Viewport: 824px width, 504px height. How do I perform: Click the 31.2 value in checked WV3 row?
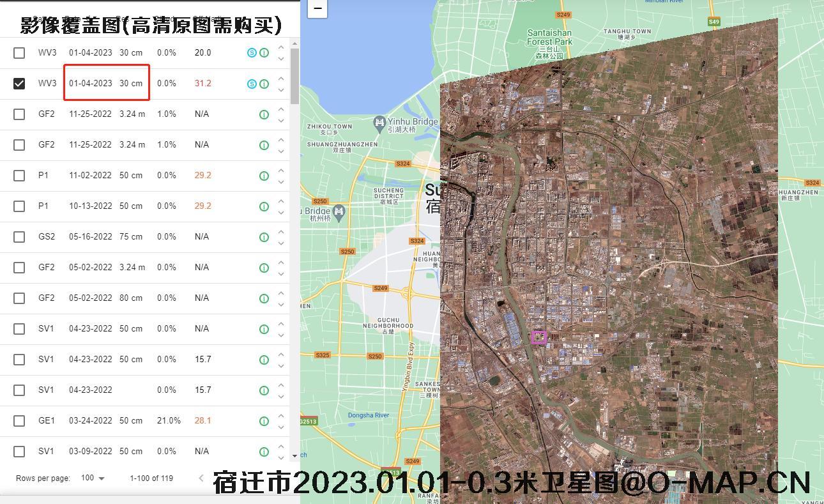(x=202, y=84)
